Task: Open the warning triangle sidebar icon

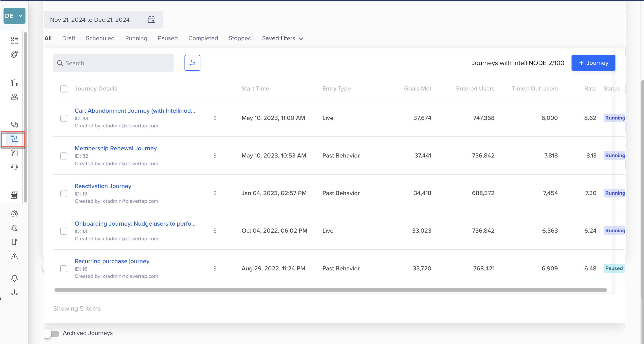Action: pyautogui.click(x=14, y=256)
